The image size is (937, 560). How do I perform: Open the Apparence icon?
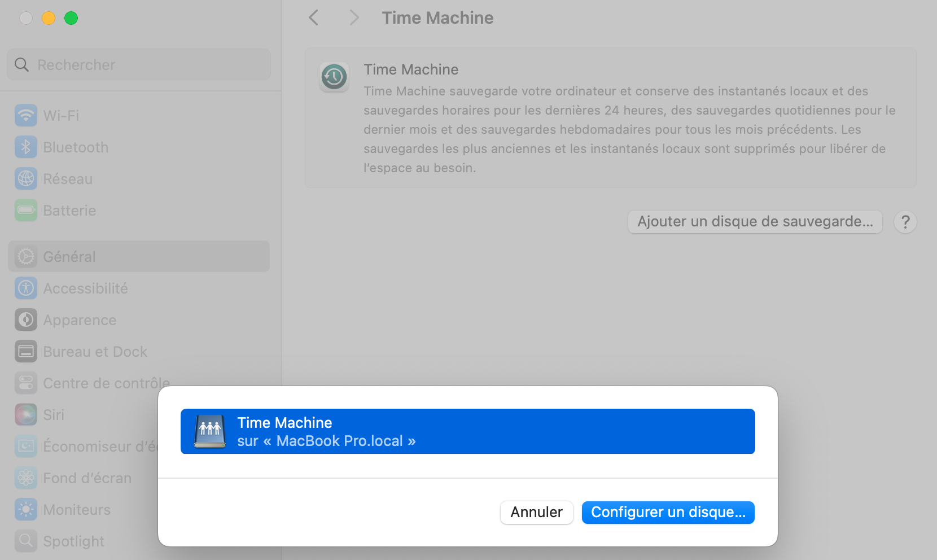[x=26, y=320]
